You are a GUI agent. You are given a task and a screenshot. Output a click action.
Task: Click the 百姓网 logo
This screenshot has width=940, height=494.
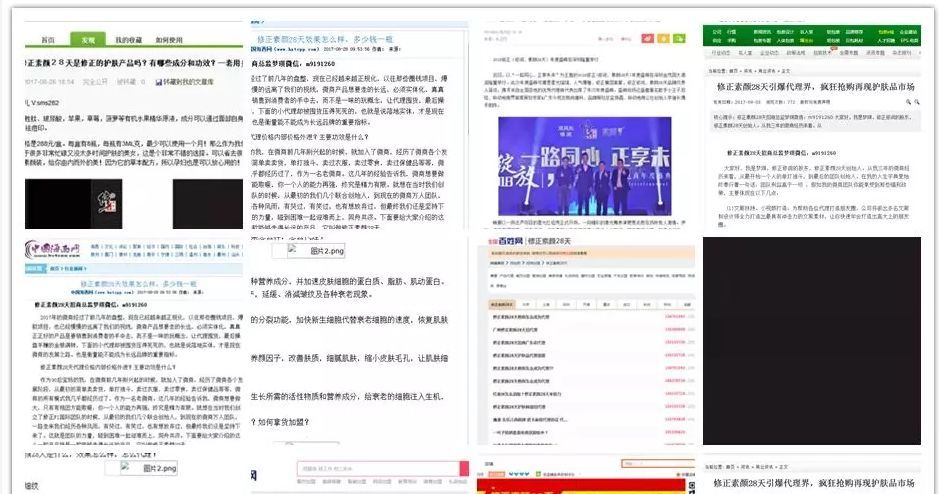coord(505,241)
